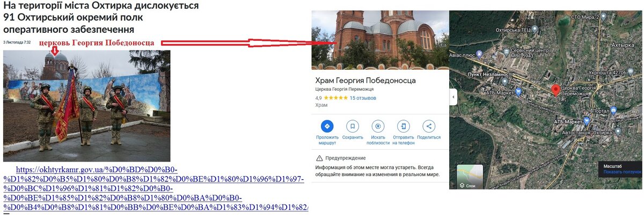Toggle the Слои map layers thumbnail
644x219 pixels.
[x=470, y=177]
